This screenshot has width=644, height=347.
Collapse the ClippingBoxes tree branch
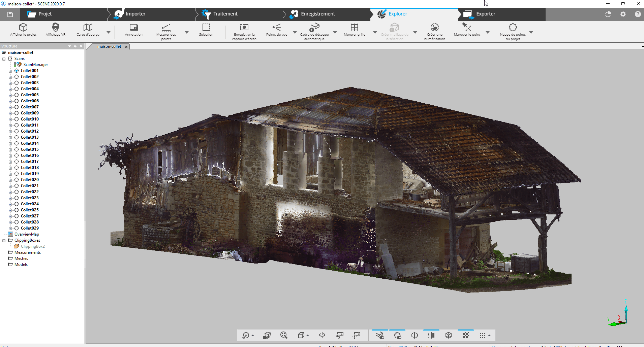[4, 240]
